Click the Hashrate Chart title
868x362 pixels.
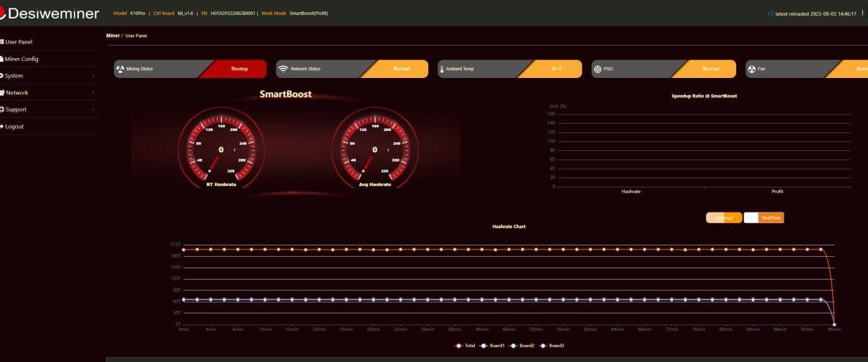509,226
